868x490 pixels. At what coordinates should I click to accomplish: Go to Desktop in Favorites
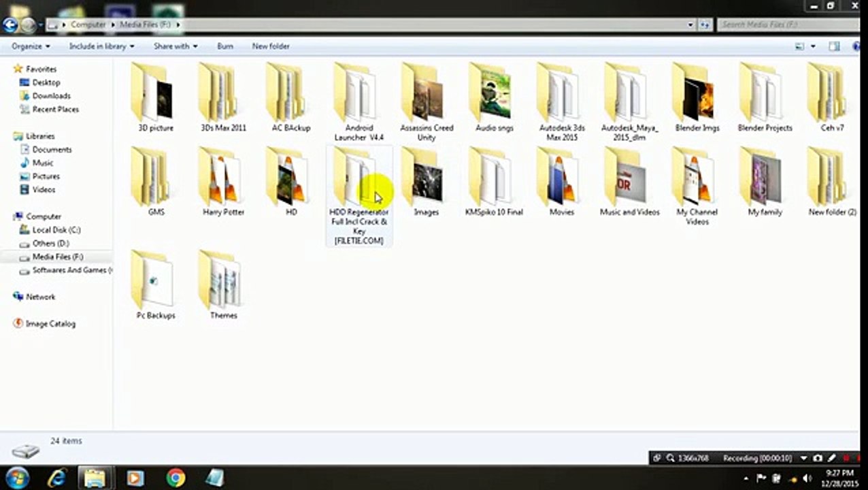click(46, 82)
